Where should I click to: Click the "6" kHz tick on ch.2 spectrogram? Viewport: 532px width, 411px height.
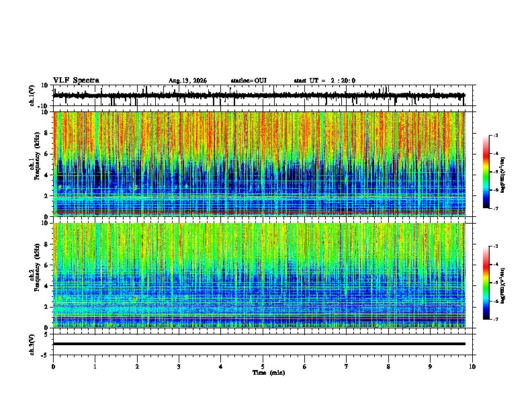(47, 265)
